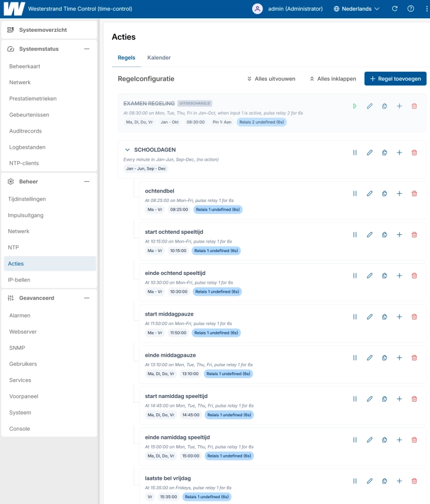Screen dimensions: 430x504
Task: Duplicate einde ochtend speeltijd rule
Action: (384, 276)
